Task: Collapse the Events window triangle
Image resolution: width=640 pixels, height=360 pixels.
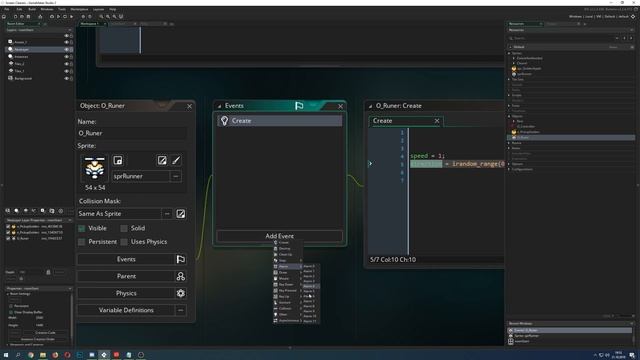Action: (x=220, y=106)
